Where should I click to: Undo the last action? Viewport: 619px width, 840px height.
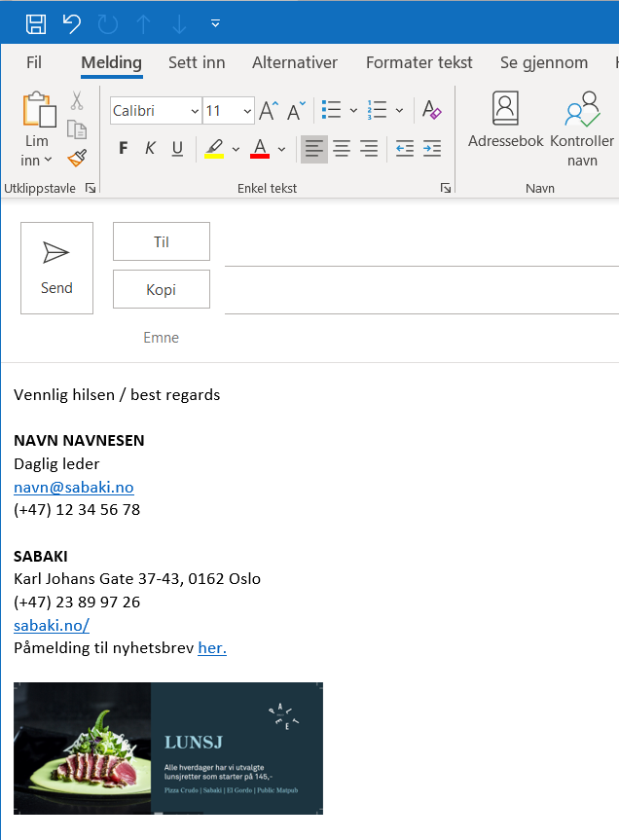[x=72, y=23]
